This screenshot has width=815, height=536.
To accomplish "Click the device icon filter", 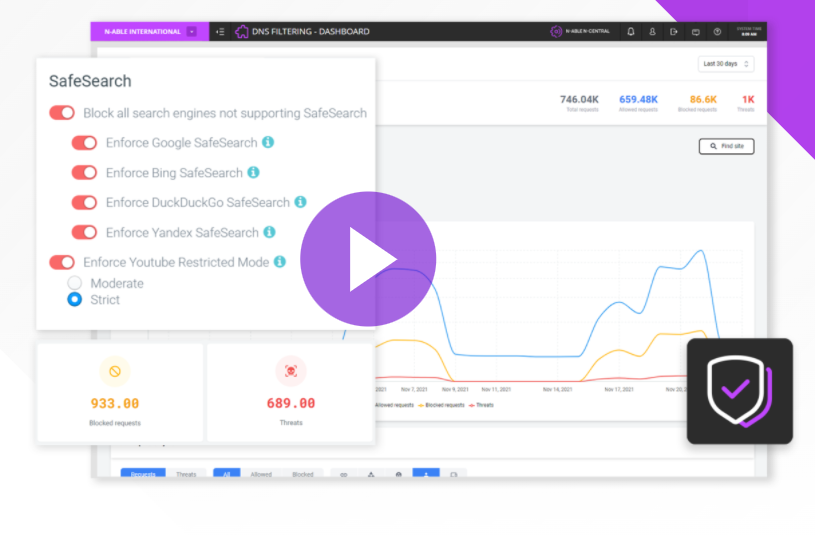I will 453,473.
